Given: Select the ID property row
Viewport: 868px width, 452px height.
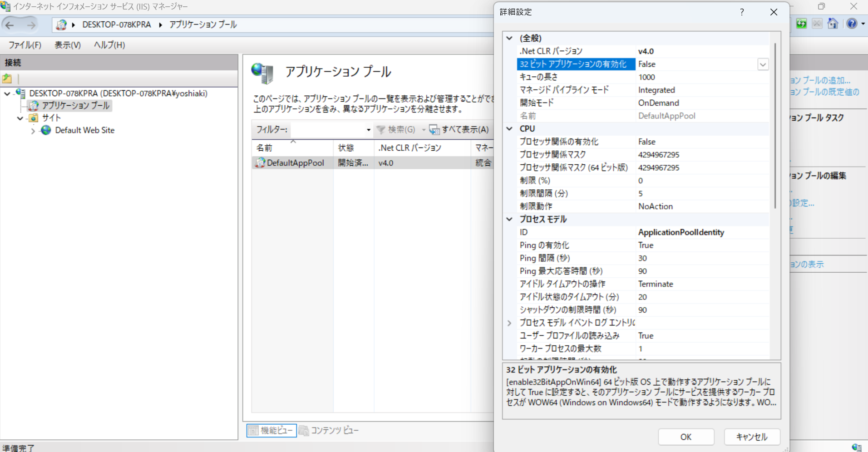Looking at the screenshot, I should [x=643, y=232].
